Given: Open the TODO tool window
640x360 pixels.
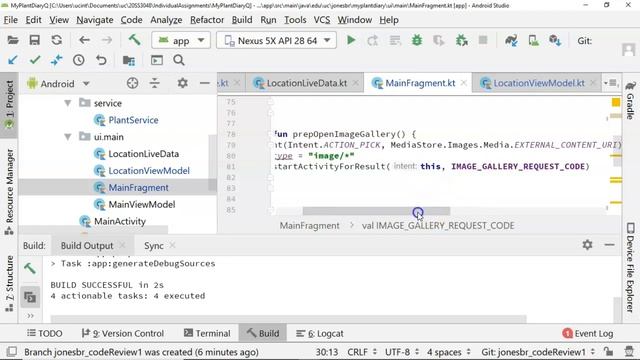Looking at the screenshot, I should point(44,333).
